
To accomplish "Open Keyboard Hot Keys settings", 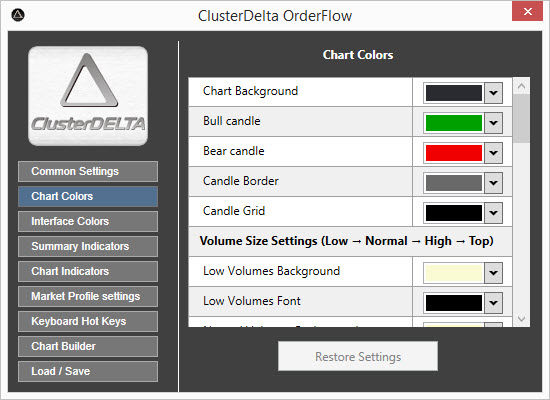I will tap(88, 321).
